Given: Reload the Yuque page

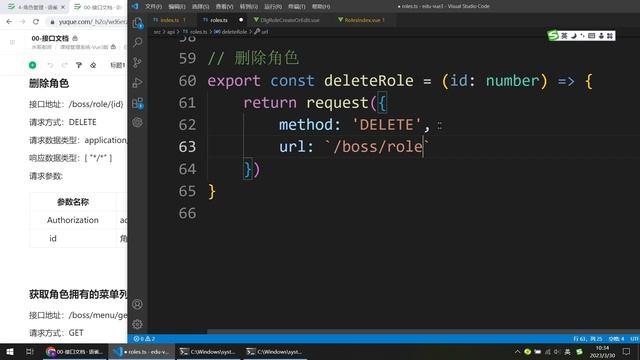Looking at the screenshot, I should 36,22.
